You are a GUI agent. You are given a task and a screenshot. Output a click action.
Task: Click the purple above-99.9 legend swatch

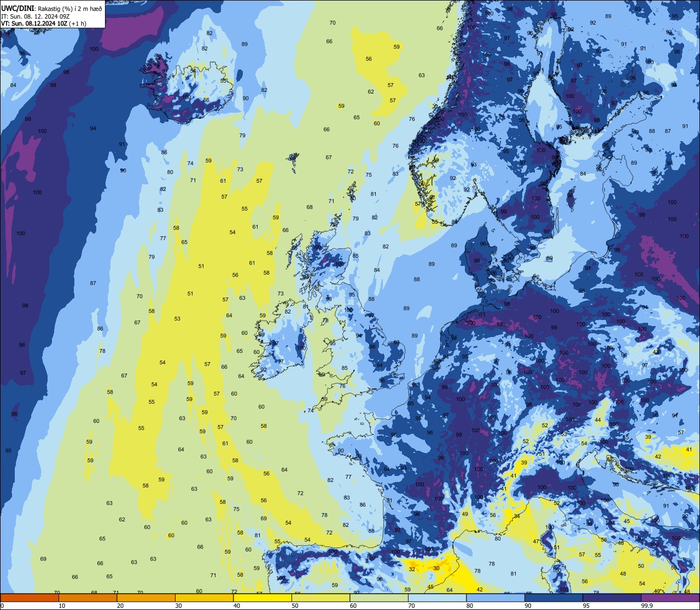click(x=670, y=598)
